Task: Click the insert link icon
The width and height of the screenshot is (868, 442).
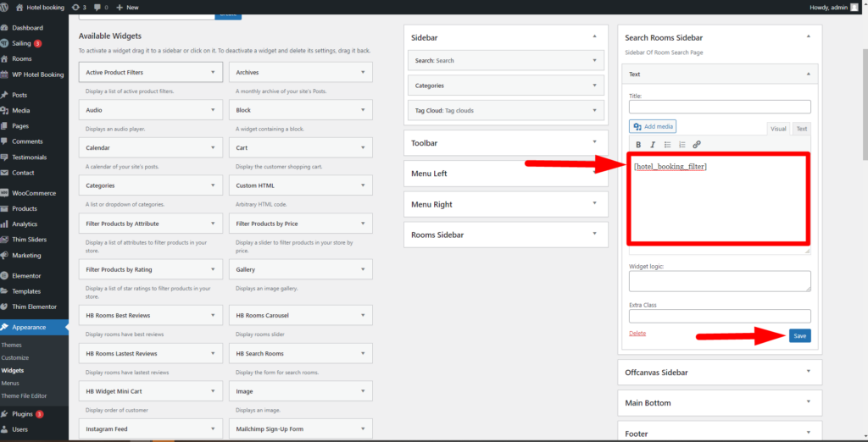Action: tap(697, 145)
